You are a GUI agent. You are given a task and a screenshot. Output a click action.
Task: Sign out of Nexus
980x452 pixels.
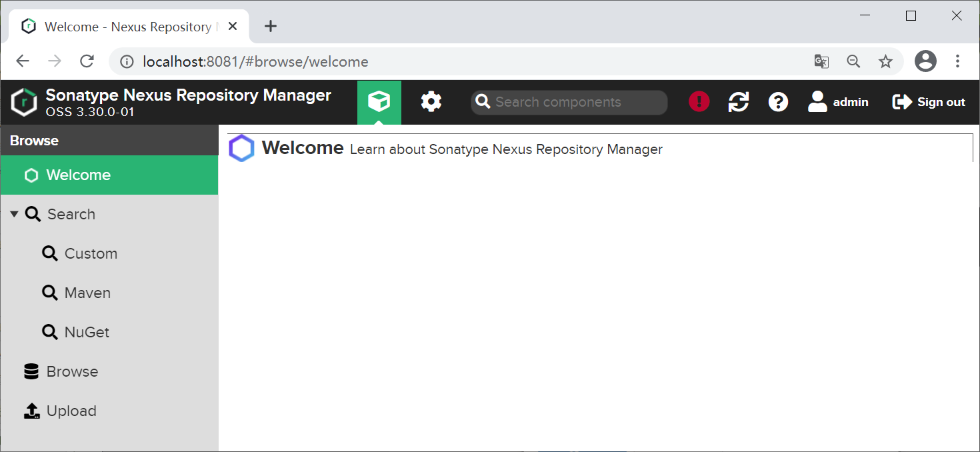click(x=929, y=102)
